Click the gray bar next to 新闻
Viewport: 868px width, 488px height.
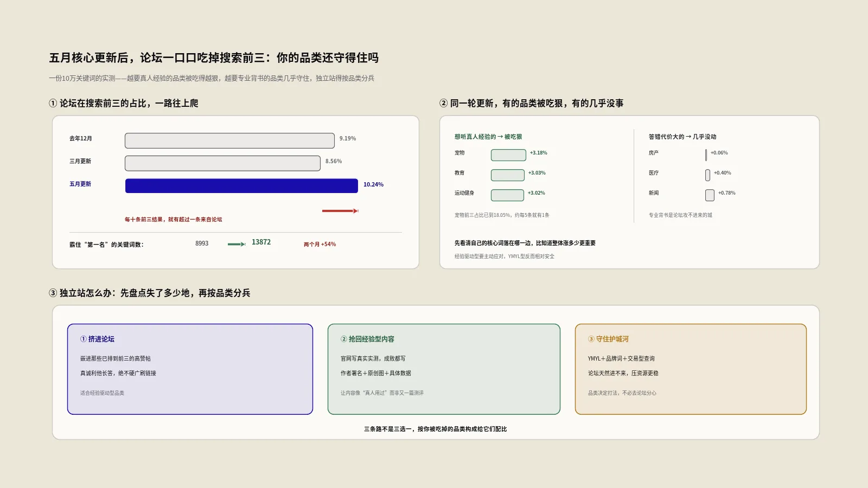pyautogui.click(x=710, y=195)
